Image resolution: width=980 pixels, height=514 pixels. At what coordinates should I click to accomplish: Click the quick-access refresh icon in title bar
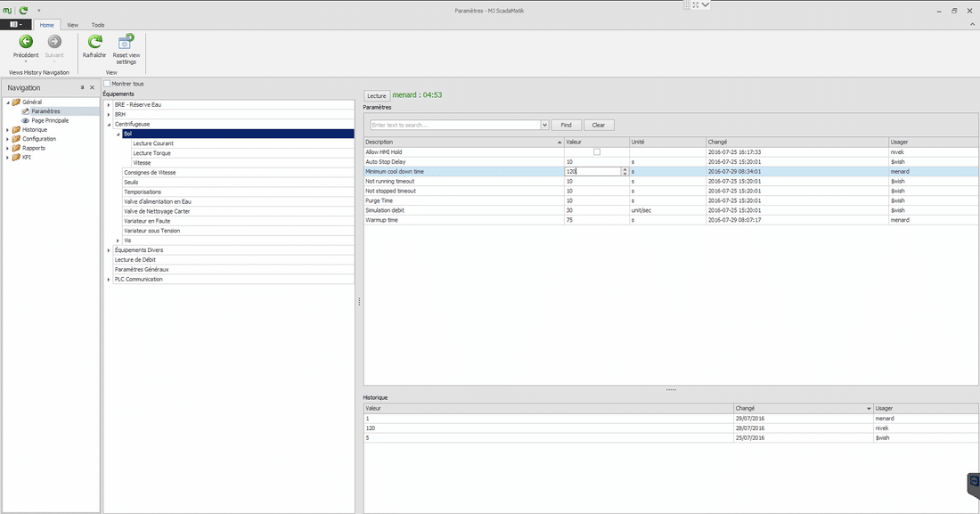point(24,10)
